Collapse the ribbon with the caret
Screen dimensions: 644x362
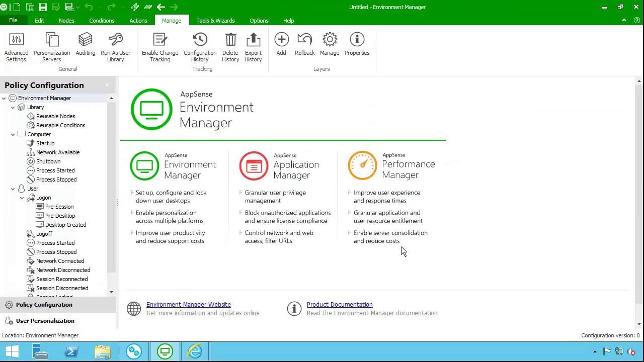[624, 21]
